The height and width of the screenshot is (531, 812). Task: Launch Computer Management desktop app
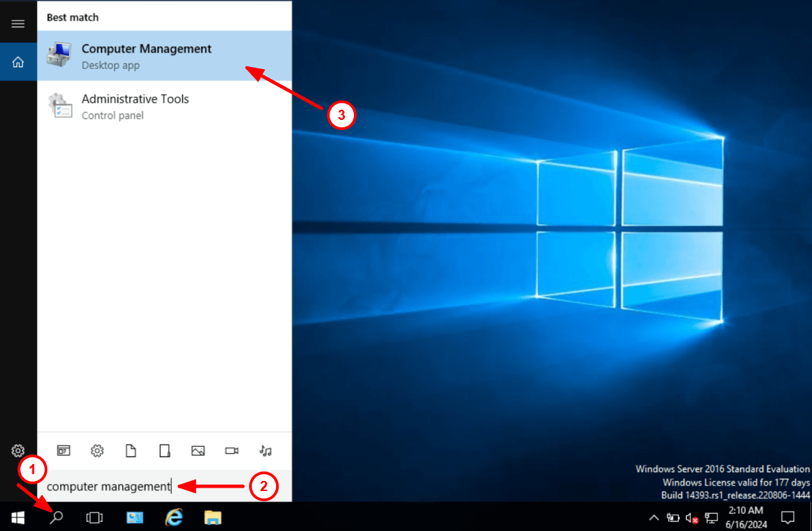(146, 56)
